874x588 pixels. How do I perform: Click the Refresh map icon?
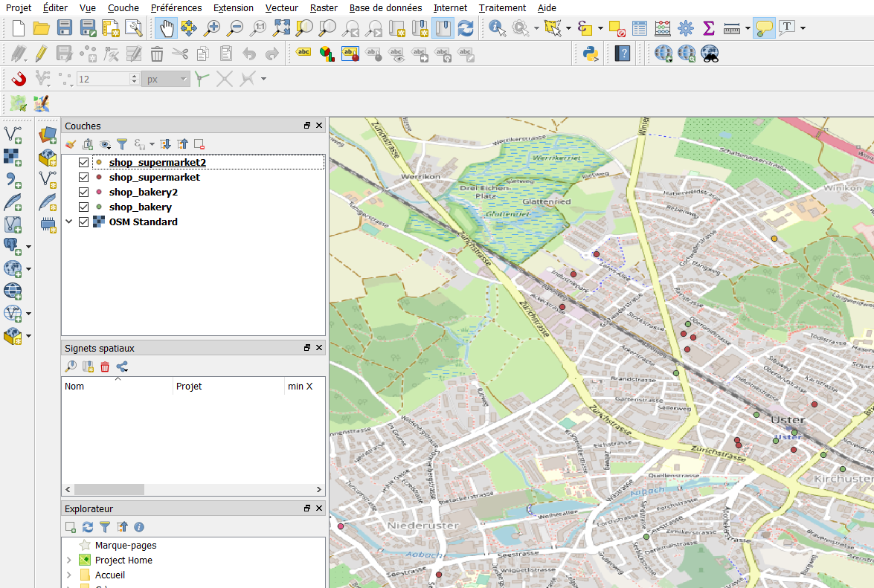coord(466,29)
